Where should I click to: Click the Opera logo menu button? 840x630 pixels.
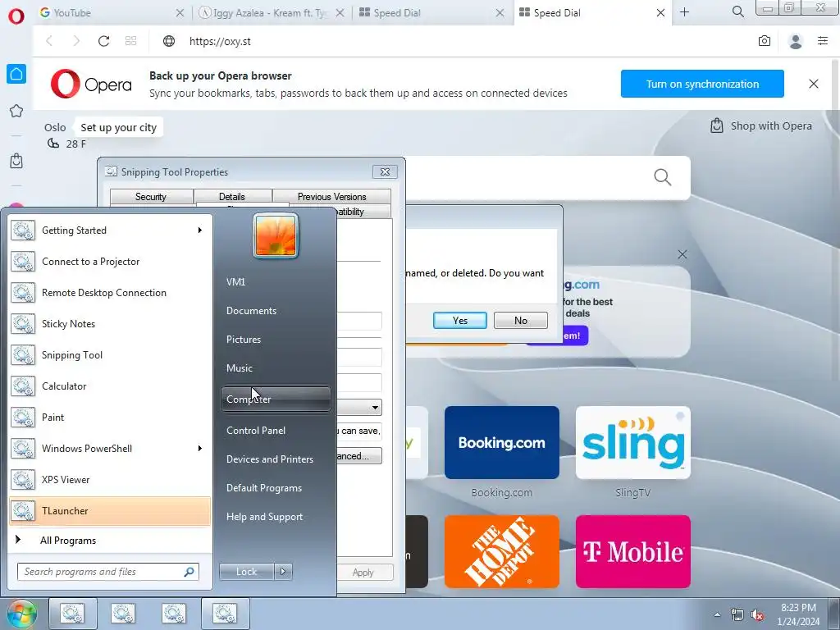point(16,16)
